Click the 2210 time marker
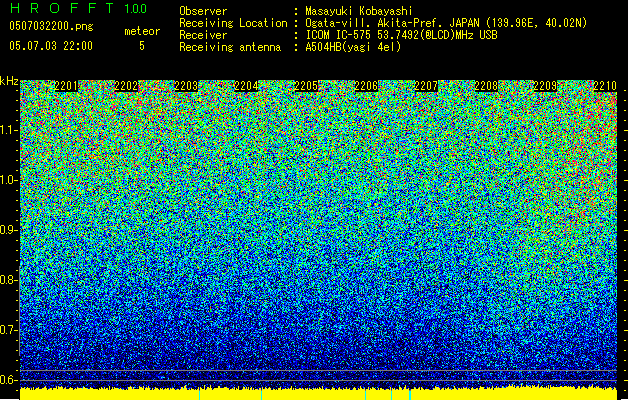Viewport: 629px width, 400px height. pos(605,86)
